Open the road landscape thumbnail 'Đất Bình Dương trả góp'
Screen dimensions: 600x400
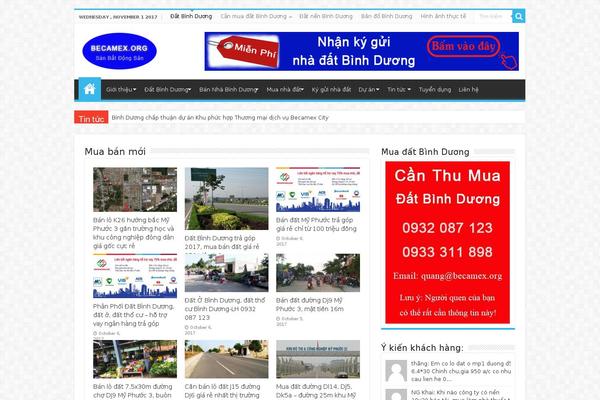point(227,198)
